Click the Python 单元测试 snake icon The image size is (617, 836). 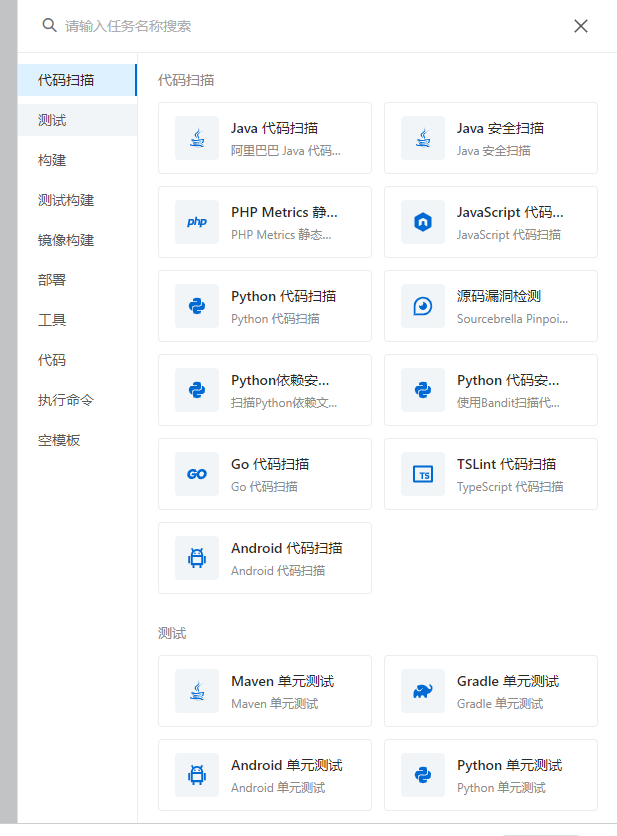[x=423, y=775]
